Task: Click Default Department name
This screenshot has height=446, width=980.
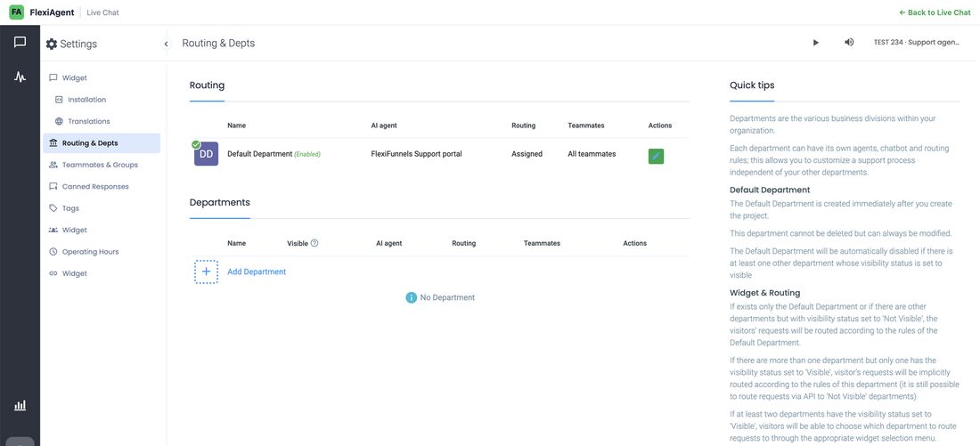Action: [x=260, y=154]
